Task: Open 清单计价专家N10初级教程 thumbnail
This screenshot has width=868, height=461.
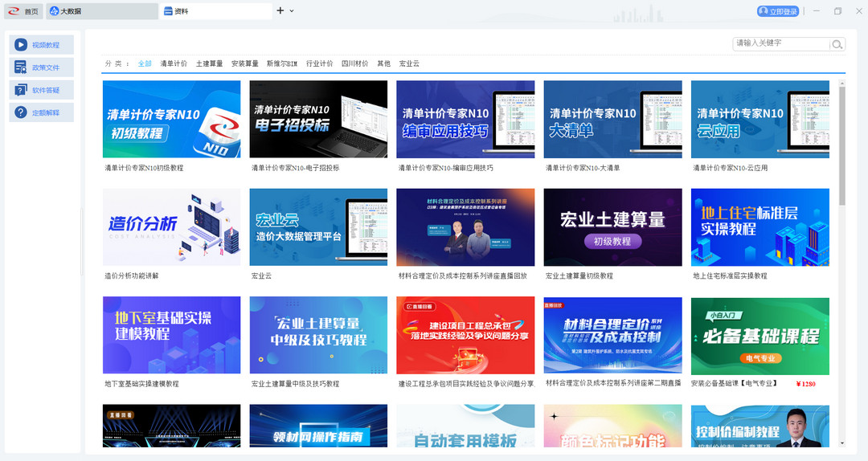Action: click(172, 119)
